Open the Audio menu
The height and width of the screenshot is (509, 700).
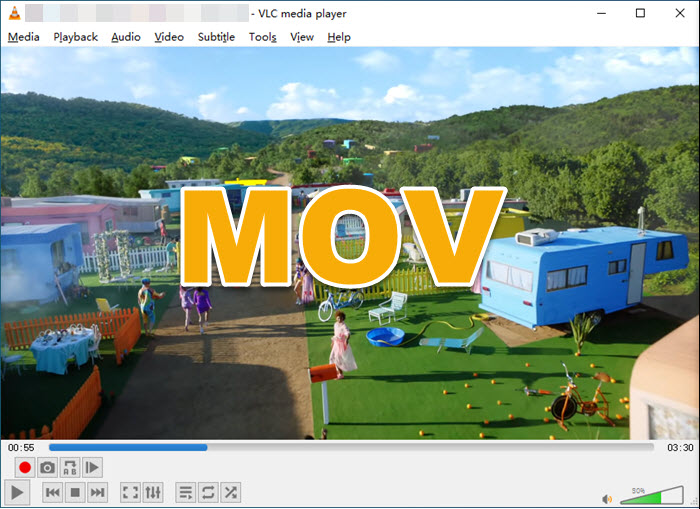click(126, 37)
